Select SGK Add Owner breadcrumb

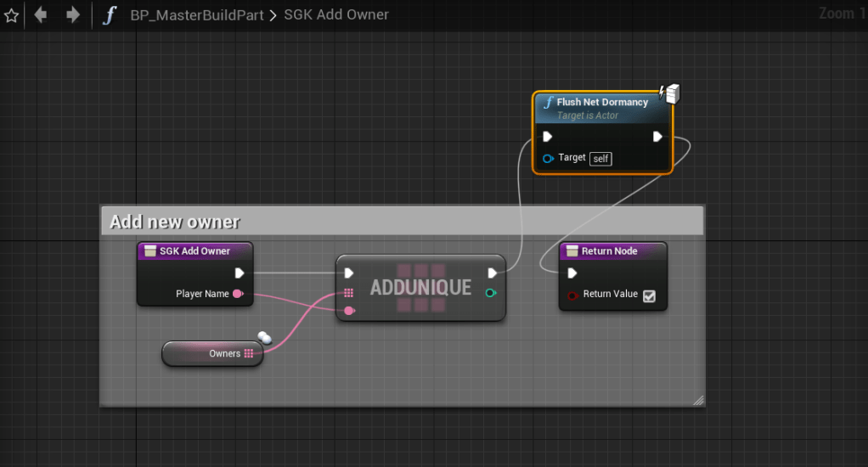336,14
